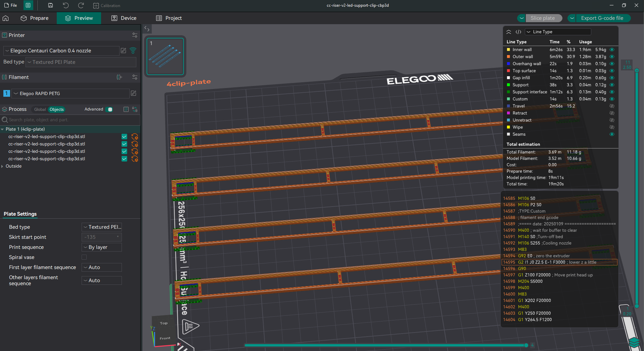
Task: Click the horizontal move slider handle
Action: coord(526,345)
